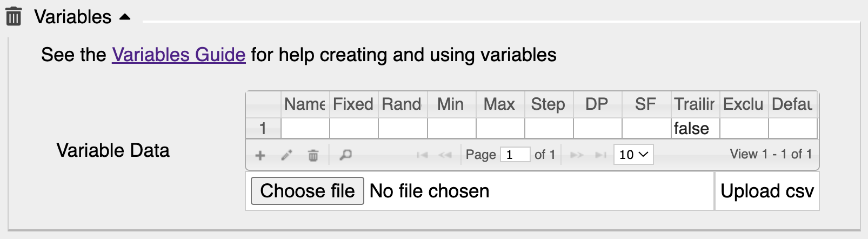Go to previous page of grid

445,155
